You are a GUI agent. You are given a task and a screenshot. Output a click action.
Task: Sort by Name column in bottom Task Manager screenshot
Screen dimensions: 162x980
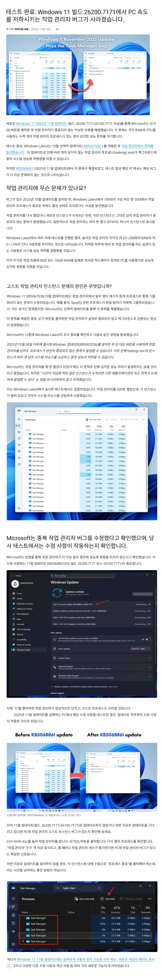click(x=25, y=912)
